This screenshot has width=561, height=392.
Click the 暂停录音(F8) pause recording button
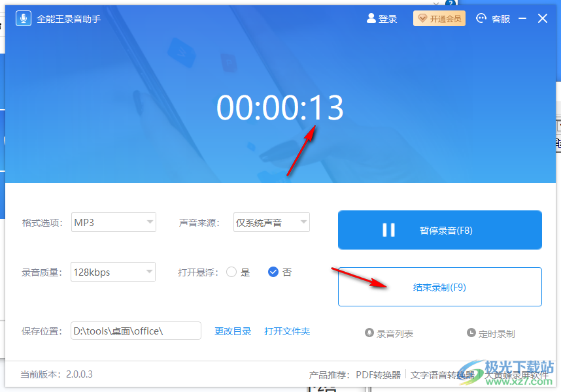click(x=439, y=230)
